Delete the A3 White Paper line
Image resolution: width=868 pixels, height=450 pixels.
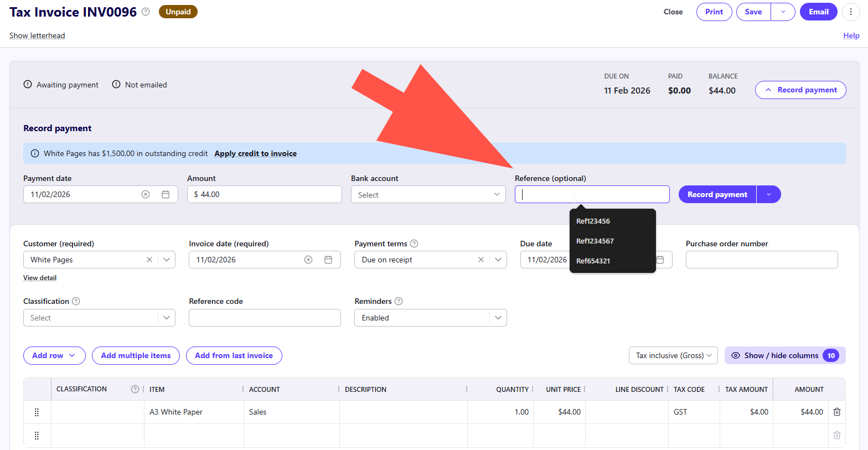(837, 412)
